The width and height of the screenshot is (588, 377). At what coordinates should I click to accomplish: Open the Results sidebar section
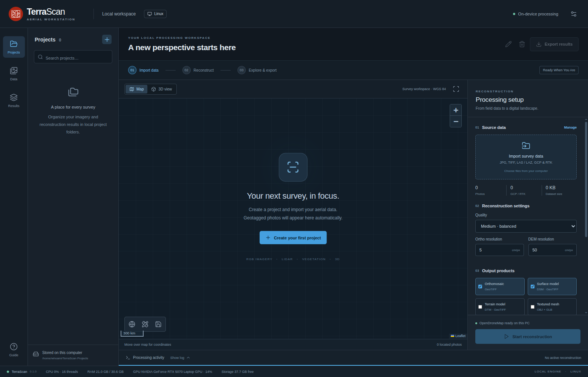click(x=14, y=100)
